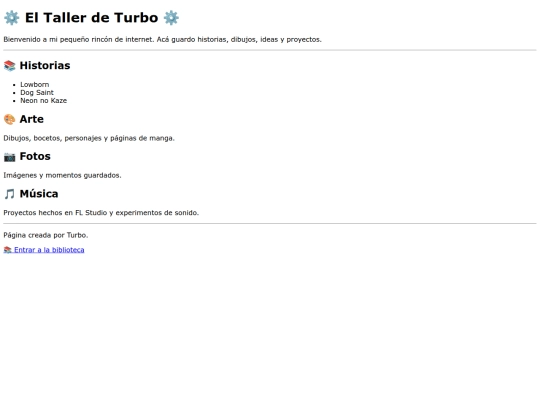Click the music note emoji beside Música

[10, 194]
